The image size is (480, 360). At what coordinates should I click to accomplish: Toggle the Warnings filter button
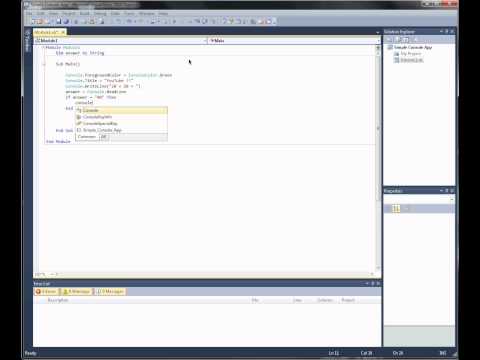click(76, 291)
